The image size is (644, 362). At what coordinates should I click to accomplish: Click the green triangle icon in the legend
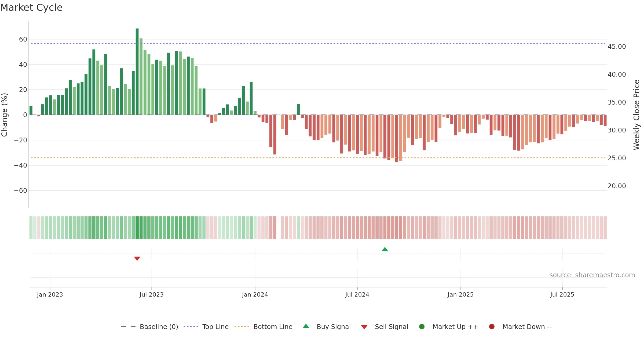coord(306,326)
